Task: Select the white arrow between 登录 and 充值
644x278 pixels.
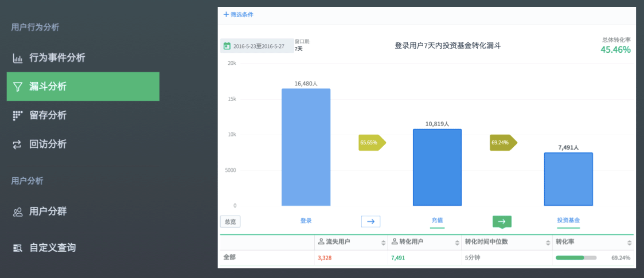Action: coord(370,221)
